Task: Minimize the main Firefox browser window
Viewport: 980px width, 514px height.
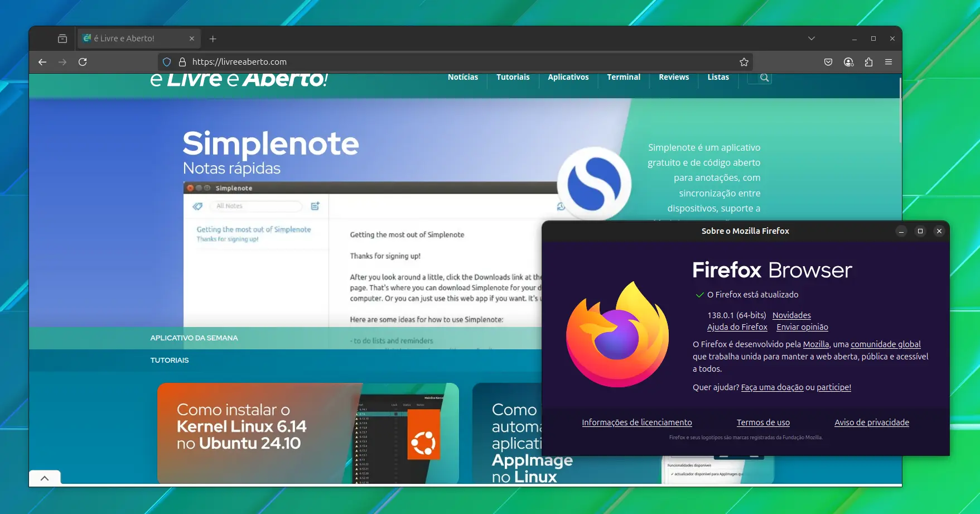Action: [854, 39]
